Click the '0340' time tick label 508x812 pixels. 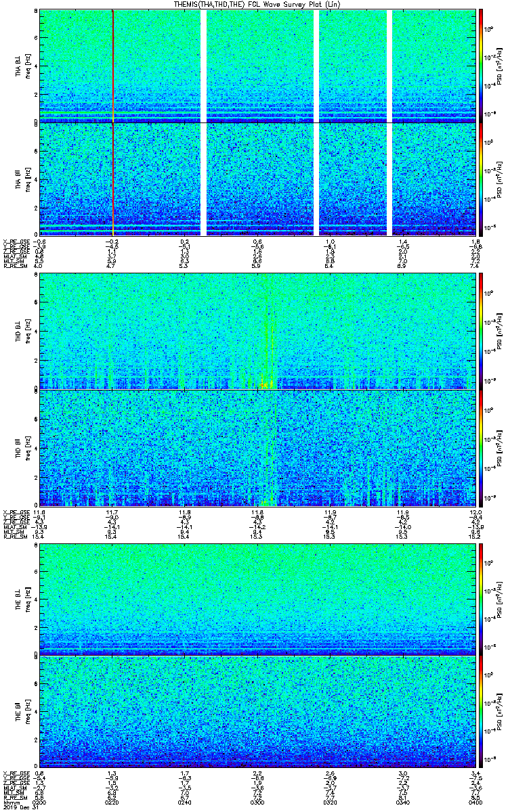coord(402,802)
